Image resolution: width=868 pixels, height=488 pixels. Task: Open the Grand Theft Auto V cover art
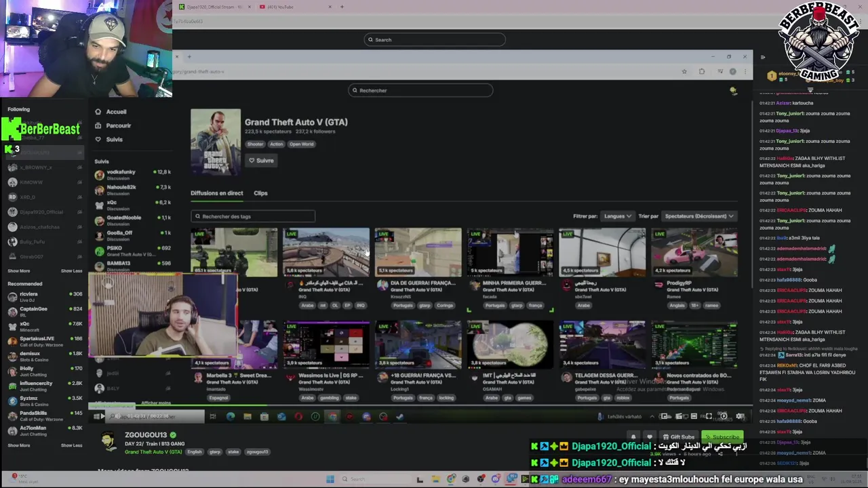(x=216, y=142)
